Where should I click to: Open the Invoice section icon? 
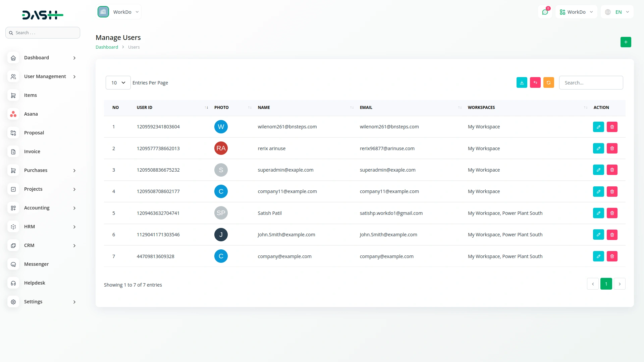click(13, 152)
